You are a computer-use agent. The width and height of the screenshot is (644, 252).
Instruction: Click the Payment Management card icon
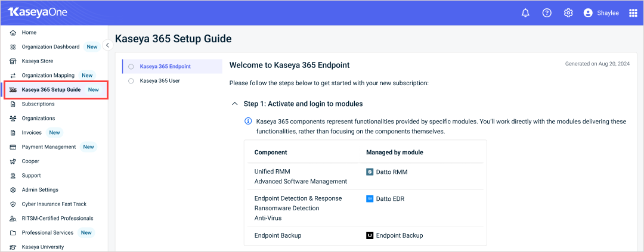[x=13, y=147]
